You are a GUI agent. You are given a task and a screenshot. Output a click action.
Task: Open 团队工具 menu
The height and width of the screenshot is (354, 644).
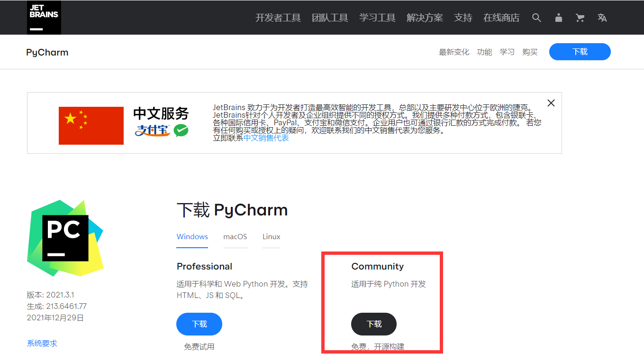click(330, 18)
